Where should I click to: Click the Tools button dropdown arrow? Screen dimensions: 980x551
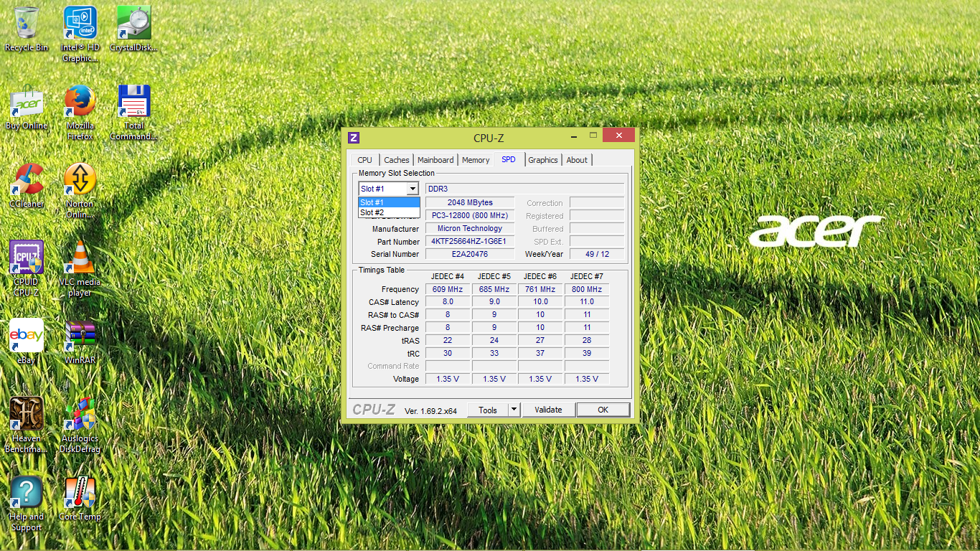[x=514, y=410]
